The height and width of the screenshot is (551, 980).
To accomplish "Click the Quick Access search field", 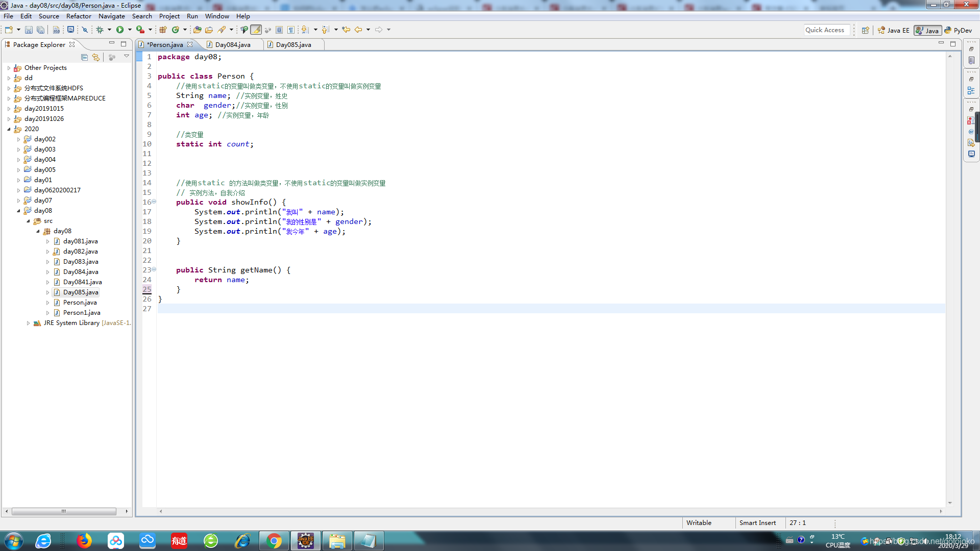I will (x=826, y=30).
